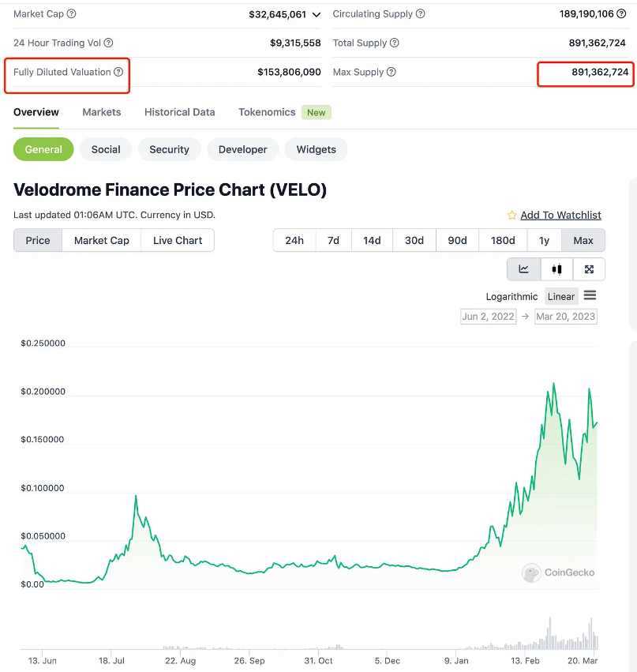Open the Historical Data tab

(179, 112)
